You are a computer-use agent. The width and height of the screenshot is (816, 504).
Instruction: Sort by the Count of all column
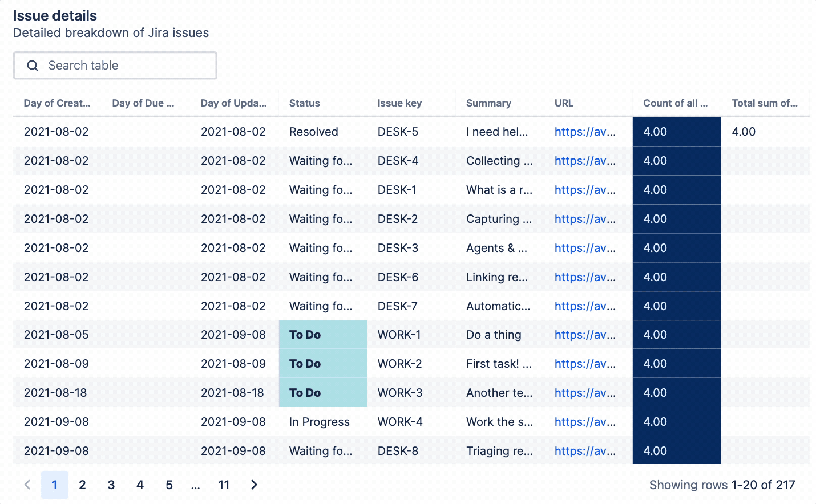pyautogui.click(x=675, y=103)
